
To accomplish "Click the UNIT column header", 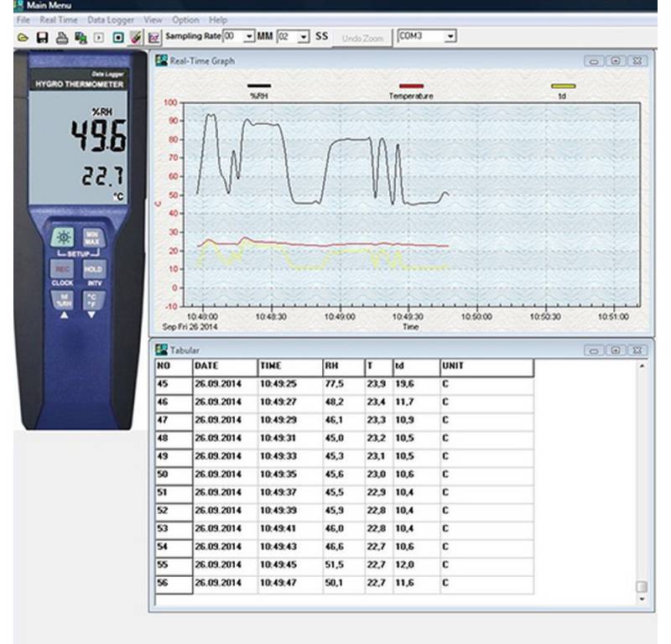I will pyautogui.click(x=487, y=367).
